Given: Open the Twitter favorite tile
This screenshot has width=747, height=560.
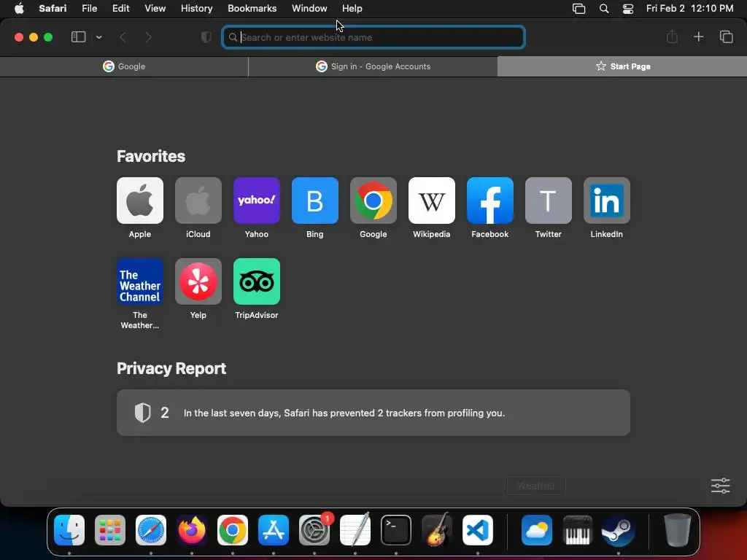Looking at the screenshot, I should [x=549, y=201].
